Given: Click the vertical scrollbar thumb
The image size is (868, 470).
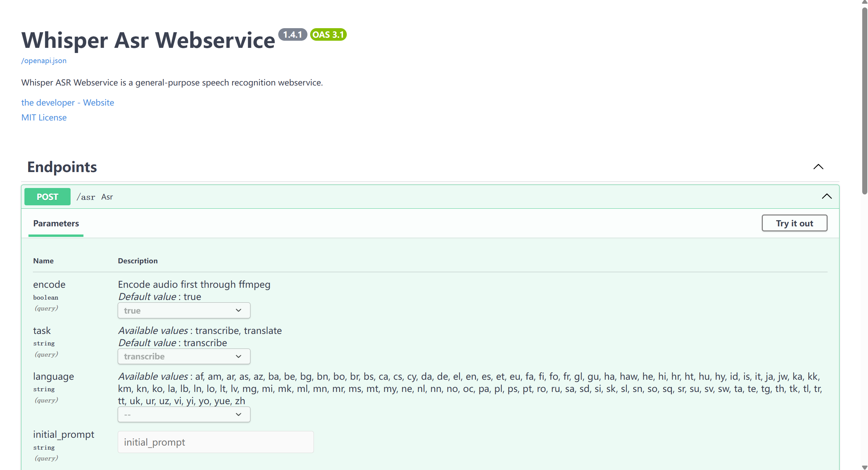Looking at the screenshot, I should coord(865,101).
